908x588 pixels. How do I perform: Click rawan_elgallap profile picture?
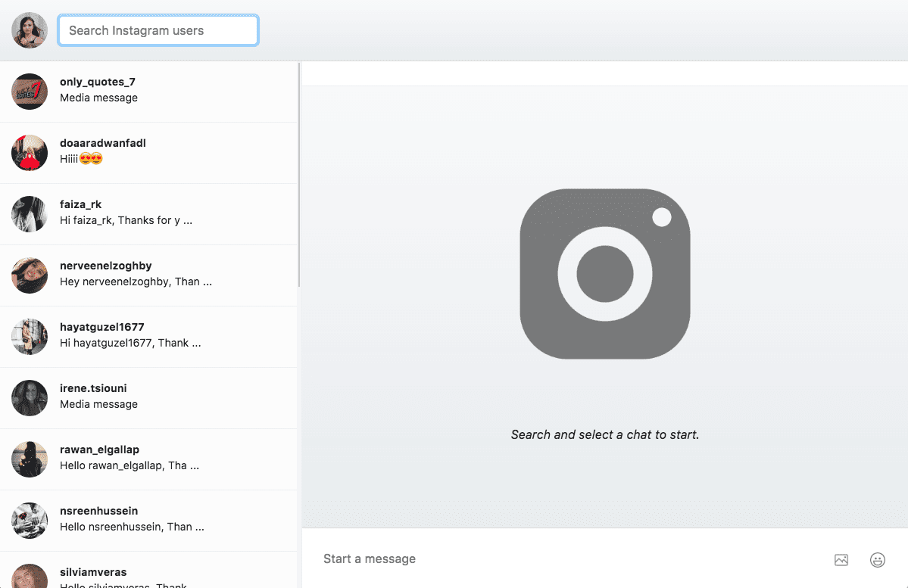30,459
